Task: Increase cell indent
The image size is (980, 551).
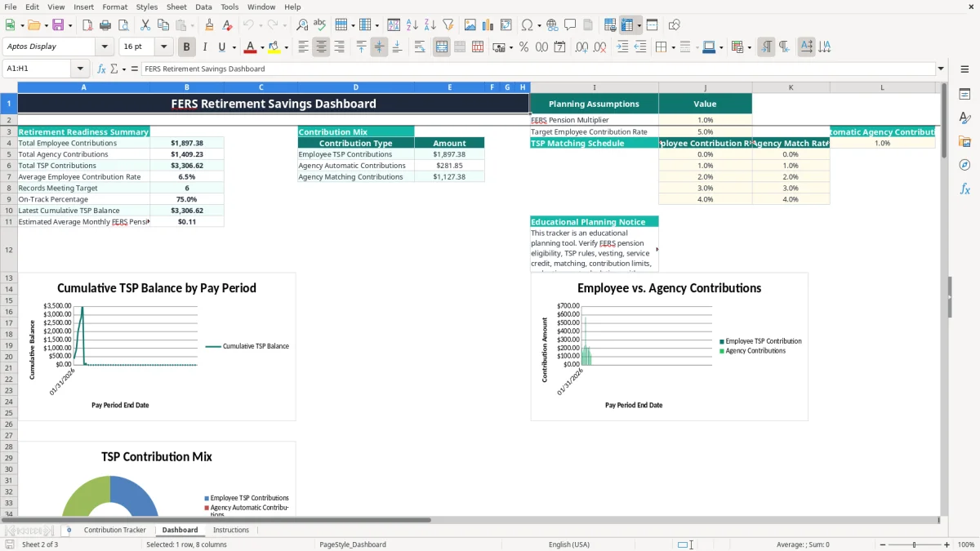Action: click(x=622, y=47)
